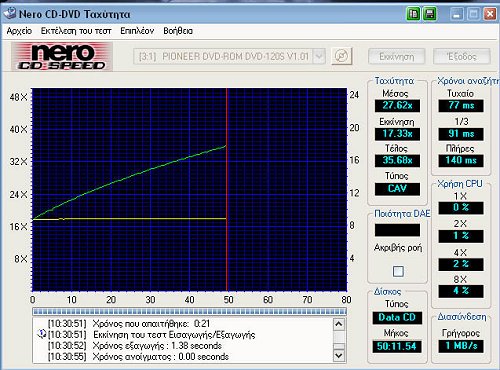Viewport: 500px width, 370px height.
Task: Click the blue progress bar under the graph
Action: point(189,311)
